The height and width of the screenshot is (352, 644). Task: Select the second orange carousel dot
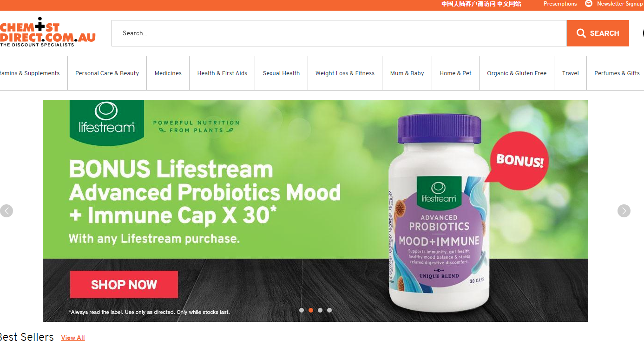tap(311, 310)
